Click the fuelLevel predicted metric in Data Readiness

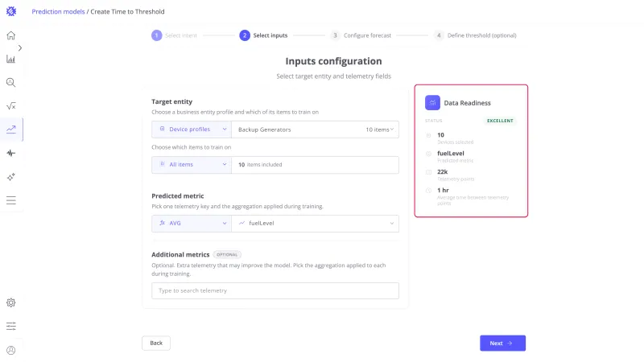point(451,153)
